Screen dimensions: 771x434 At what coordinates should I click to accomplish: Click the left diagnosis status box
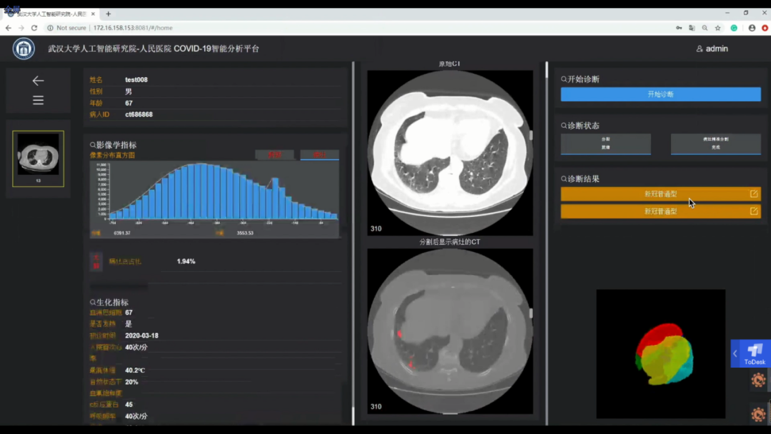(x=605, y=144)
